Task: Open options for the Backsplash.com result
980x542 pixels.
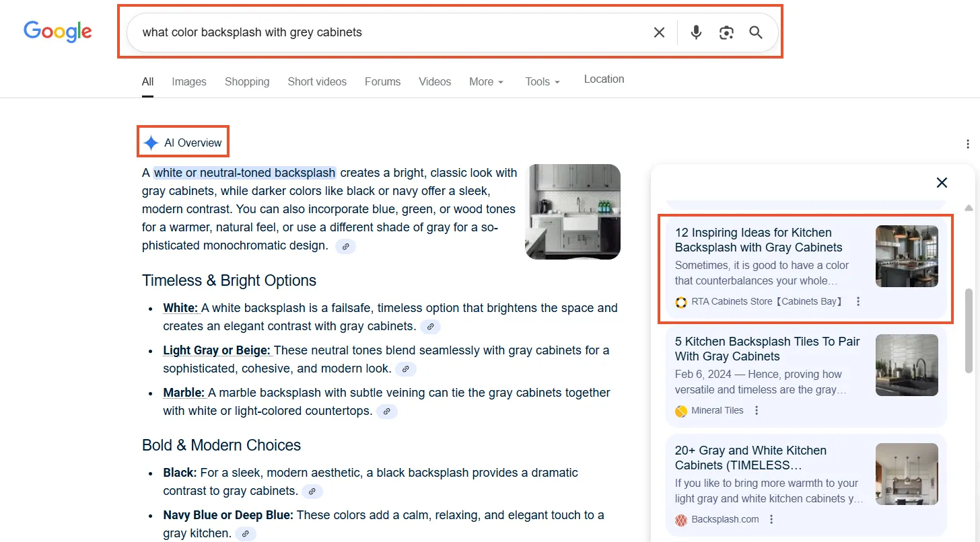Action: (x=771, y=519)
